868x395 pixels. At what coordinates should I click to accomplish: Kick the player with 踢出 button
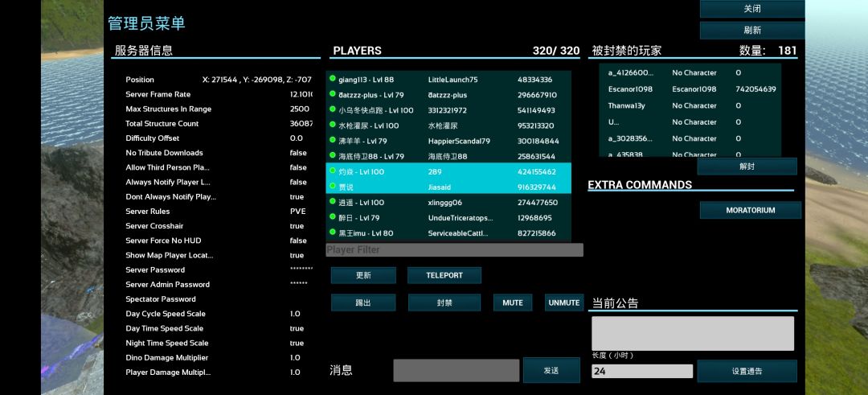363,302
